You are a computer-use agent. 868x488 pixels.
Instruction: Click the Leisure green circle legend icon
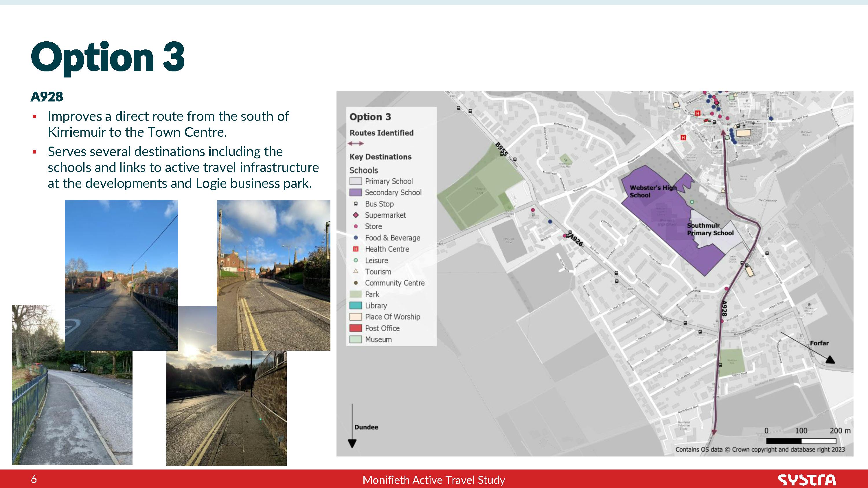point(356,260)
